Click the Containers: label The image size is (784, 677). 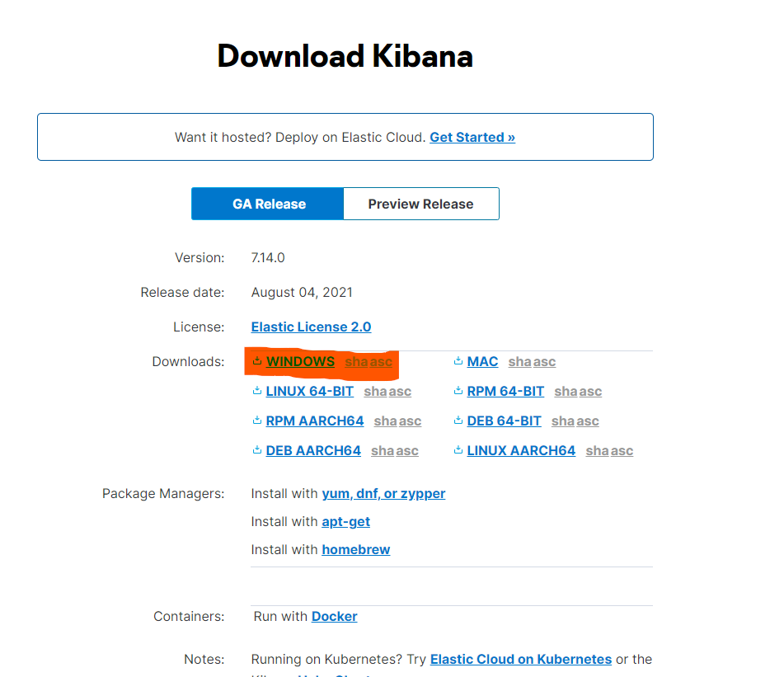click(x=189, y=616)
